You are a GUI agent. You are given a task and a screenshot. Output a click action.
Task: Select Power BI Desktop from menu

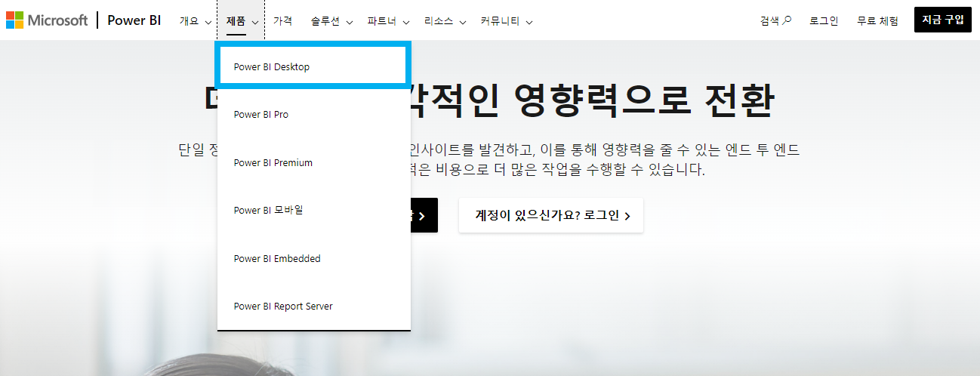[x=313, y=66]
